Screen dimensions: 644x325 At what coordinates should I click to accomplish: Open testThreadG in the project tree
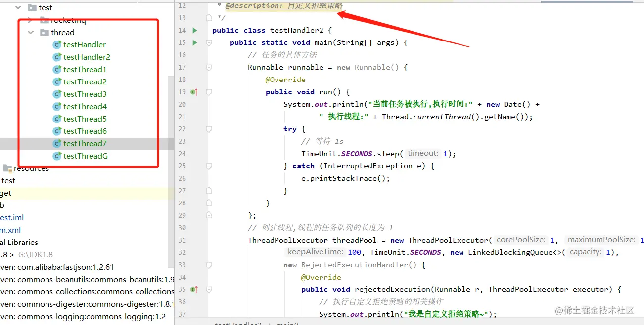[x=86, y=156]
